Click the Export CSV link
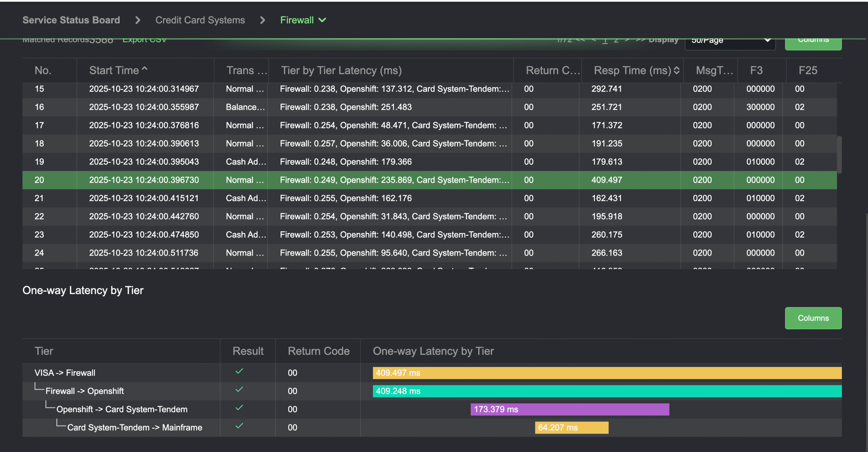This screenshot has width=868, height=452. (x=144, y=41)
